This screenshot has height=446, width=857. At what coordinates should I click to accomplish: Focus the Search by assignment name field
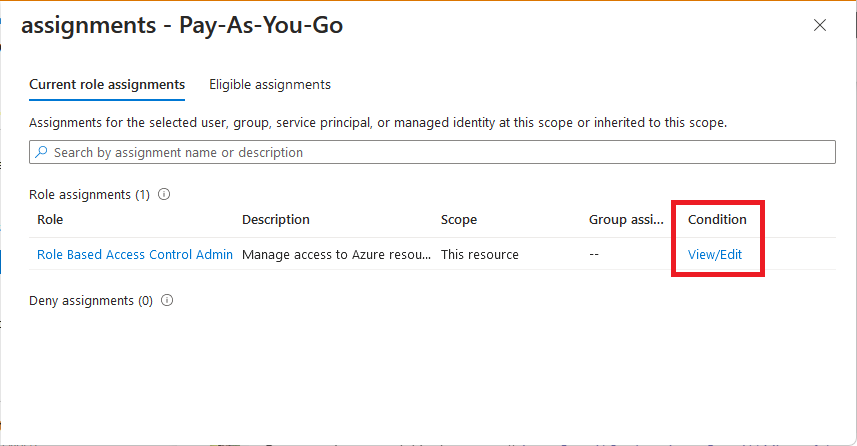click(x=432, y=152)
